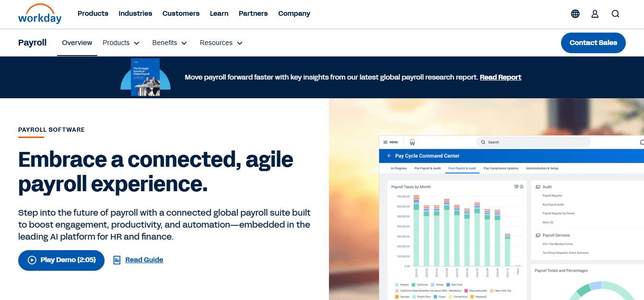Image resolution: width=644 pixels, height=300 pixels.
Task: Expand the Products dropdown in Payroll nav
Action: pyautogui.click(x=121, y=43)
